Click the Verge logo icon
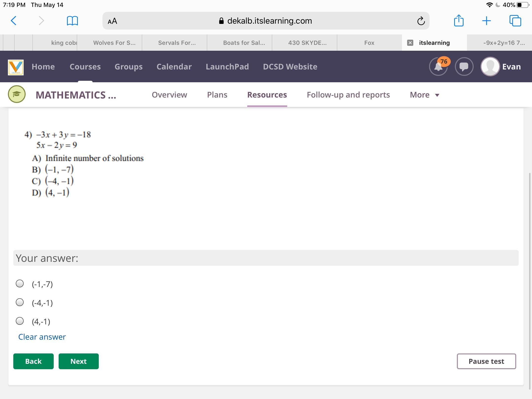Image resolution: width=532 pixels, height=399 pixels. pos(16,67)
